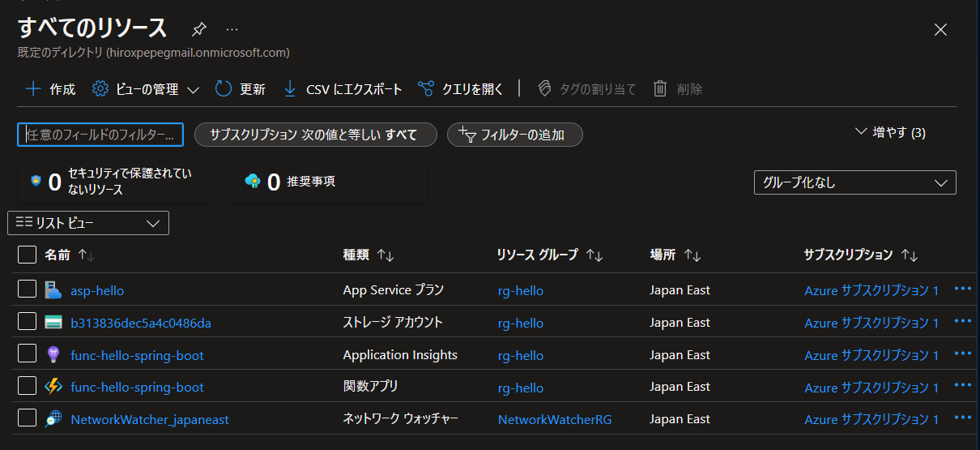Open func-hello-spring-boot 関数アプリ link
980x450 pixels.
tap(138, 388)
